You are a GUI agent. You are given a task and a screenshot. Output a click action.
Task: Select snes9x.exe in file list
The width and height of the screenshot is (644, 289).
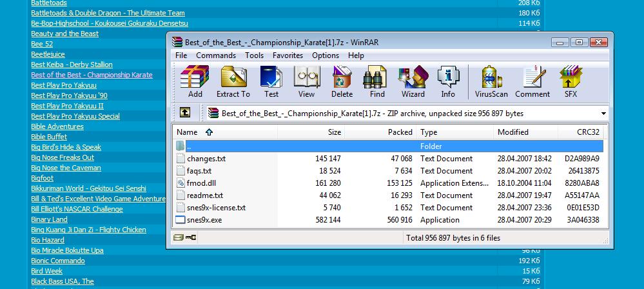204,220
